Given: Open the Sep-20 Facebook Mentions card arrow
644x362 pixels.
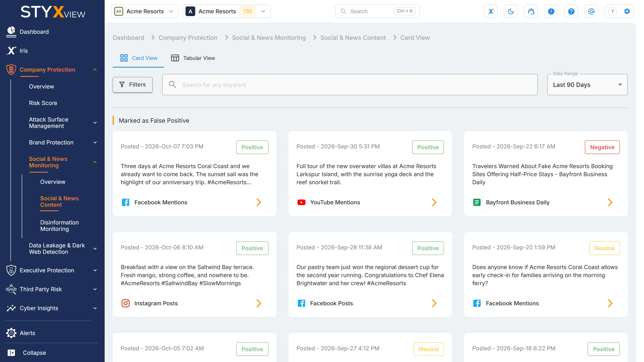Looking at the screenshot, I should pos(610,303).
